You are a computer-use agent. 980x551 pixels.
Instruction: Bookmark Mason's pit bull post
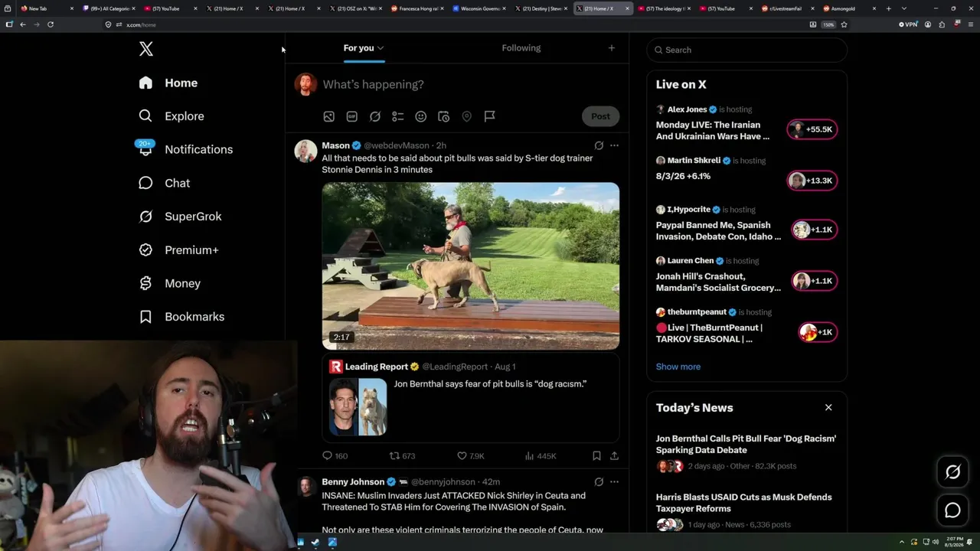click(x=596, y=456)
